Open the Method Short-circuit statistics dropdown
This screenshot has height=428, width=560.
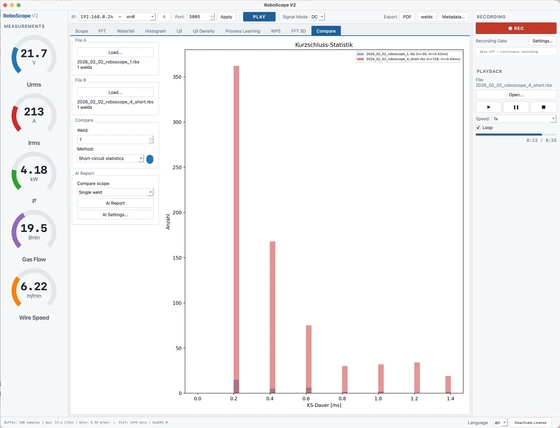tap(110, 158)
